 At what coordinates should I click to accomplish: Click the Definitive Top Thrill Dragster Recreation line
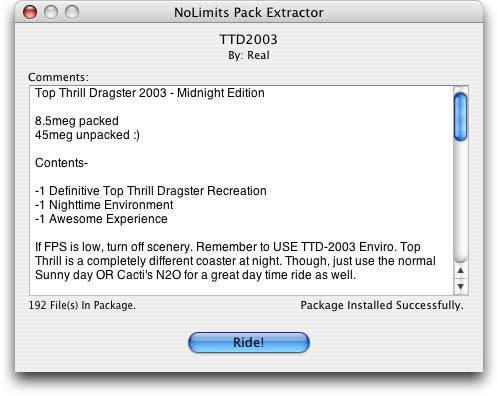click(151, 191)
